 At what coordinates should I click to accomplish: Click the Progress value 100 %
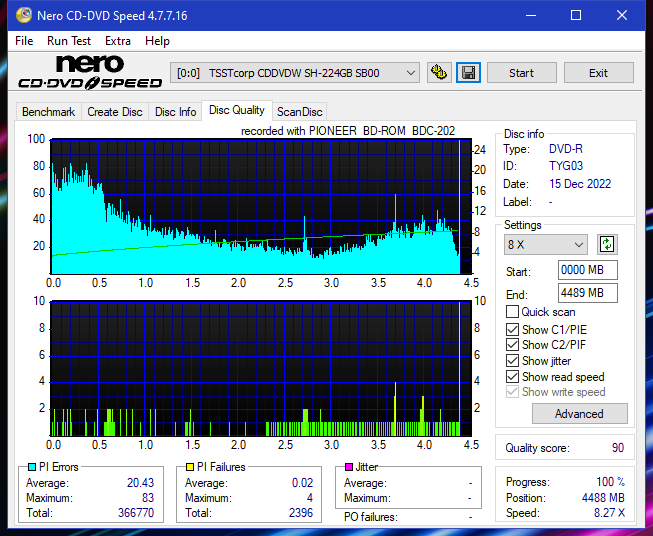611,482
